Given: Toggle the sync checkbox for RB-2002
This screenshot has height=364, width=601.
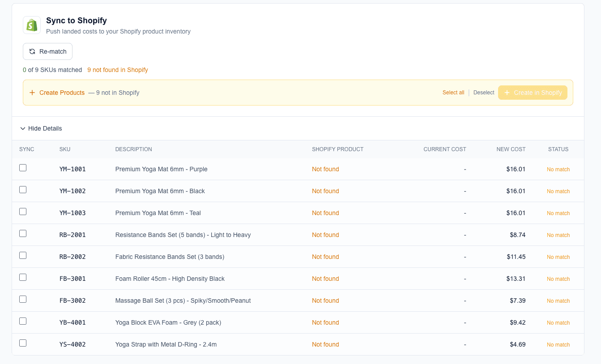Looking at the screenshot, I should (x=23, y=255).
